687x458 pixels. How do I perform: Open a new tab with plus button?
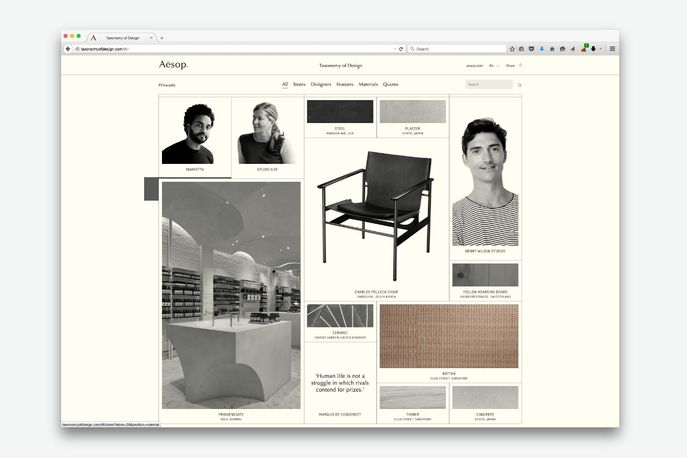pyautogui.click(x=162, y=37)
